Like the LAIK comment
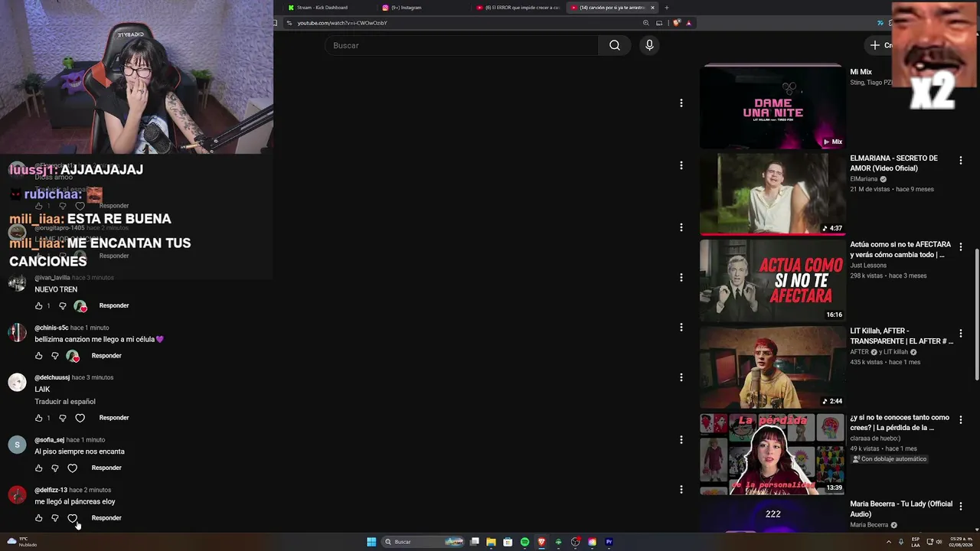Viewport: 980px width, 551px height. pos(39,418)
